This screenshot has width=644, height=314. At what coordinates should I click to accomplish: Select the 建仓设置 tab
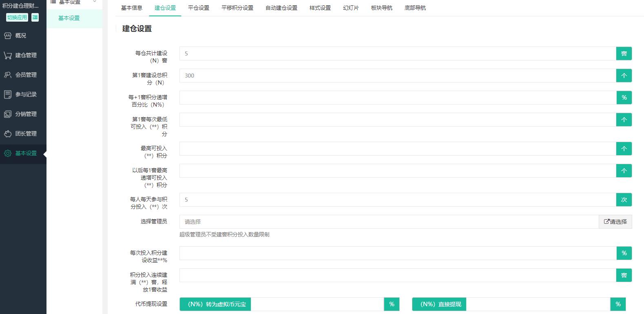click(x=165, y=8)
